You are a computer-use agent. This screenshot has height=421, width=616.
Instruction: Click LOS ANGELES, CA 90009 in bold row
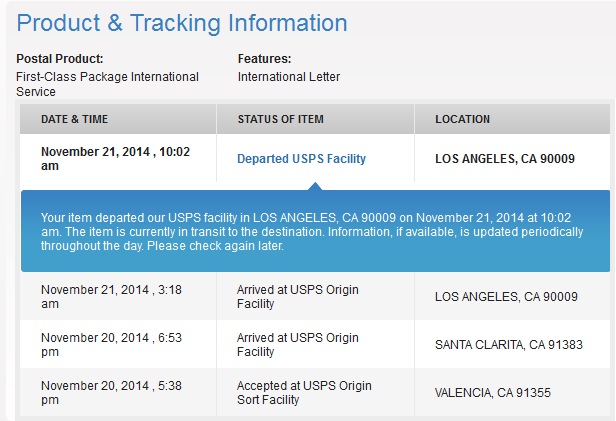pos(505,159)
